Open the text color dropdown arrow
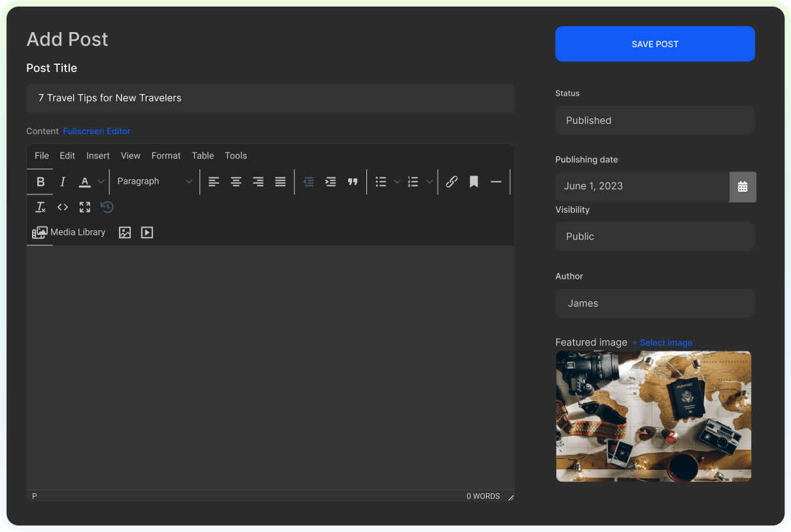Screen dimensions: 791x532 [101, 182]
